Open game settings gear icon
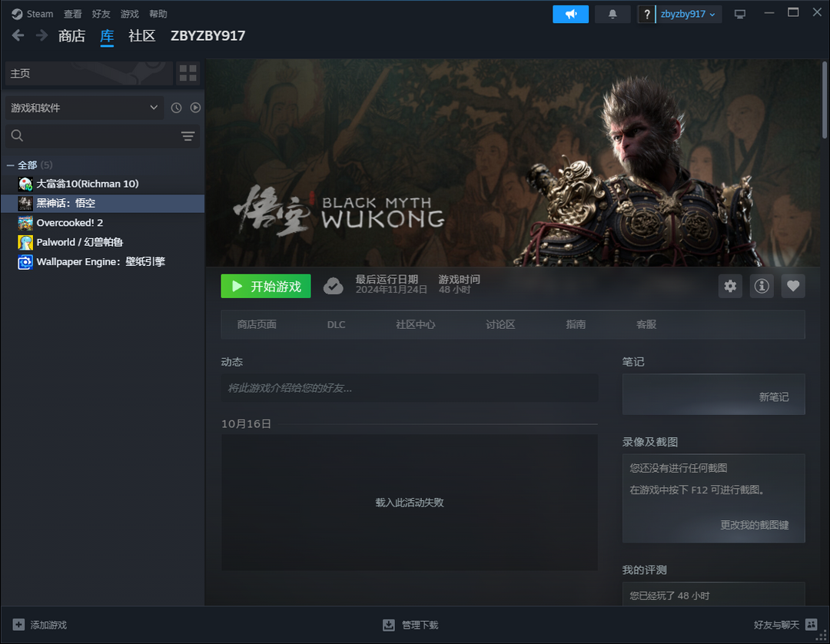 tap(730, 287)
